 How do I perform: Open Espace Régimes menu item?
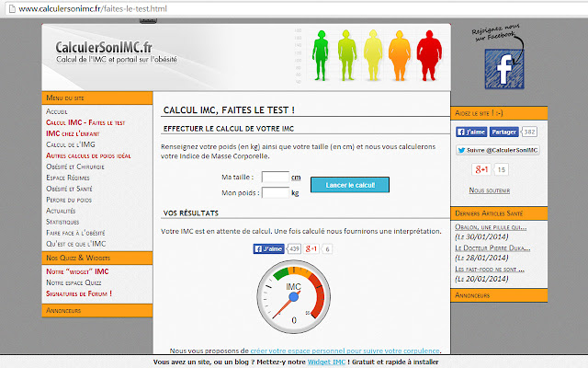tap(68, 178)
